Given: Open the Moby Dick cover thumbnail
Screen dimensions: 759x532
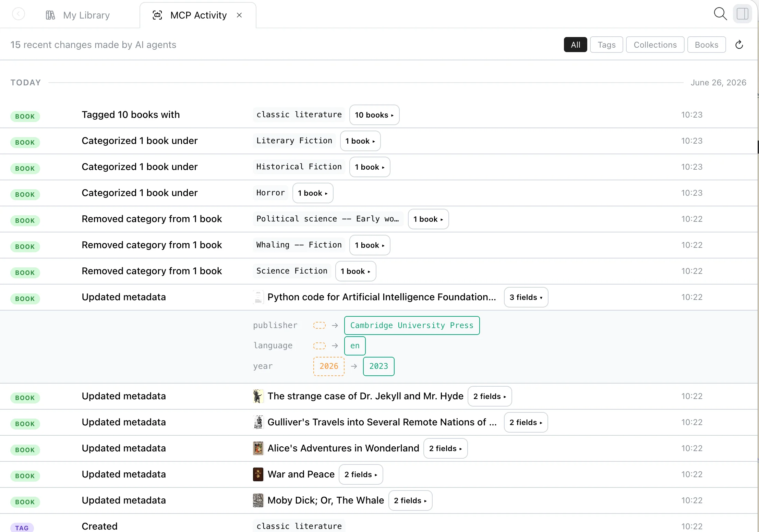Looking at the screenshot, I should pos(258,500).
